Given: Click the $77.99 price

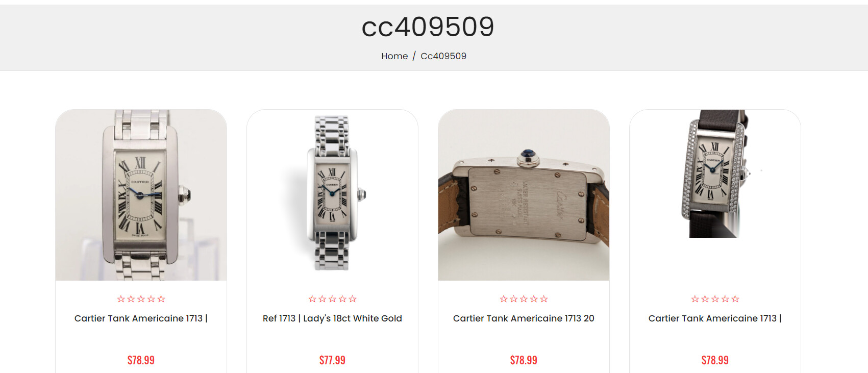Looking at the screenshot, I should tap(332, 360).
